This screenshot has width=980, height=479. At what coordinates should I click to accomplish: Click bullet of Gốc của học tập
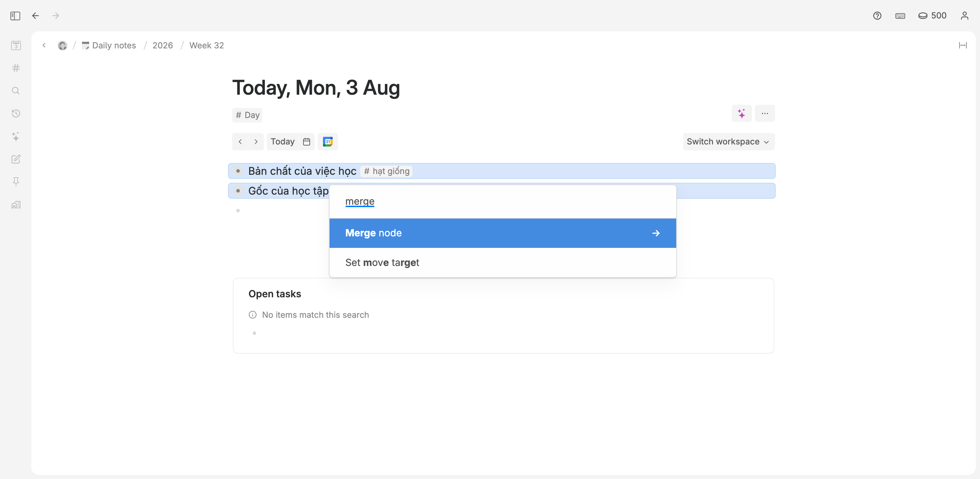click(238, 191)
